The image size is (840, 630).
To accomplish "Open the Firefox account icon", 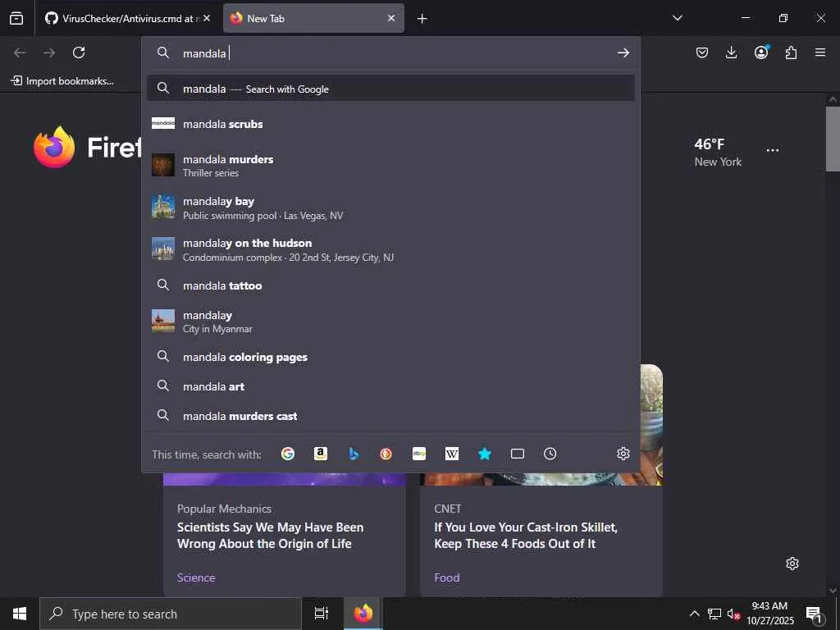I will (761, 52).
